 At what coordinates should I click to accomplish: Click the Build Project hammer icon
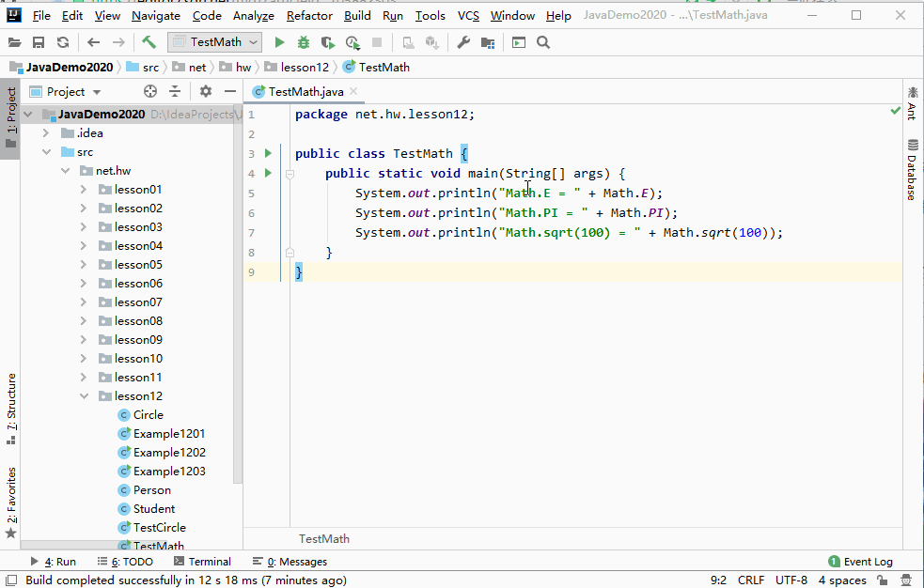(x=149, y=41)
